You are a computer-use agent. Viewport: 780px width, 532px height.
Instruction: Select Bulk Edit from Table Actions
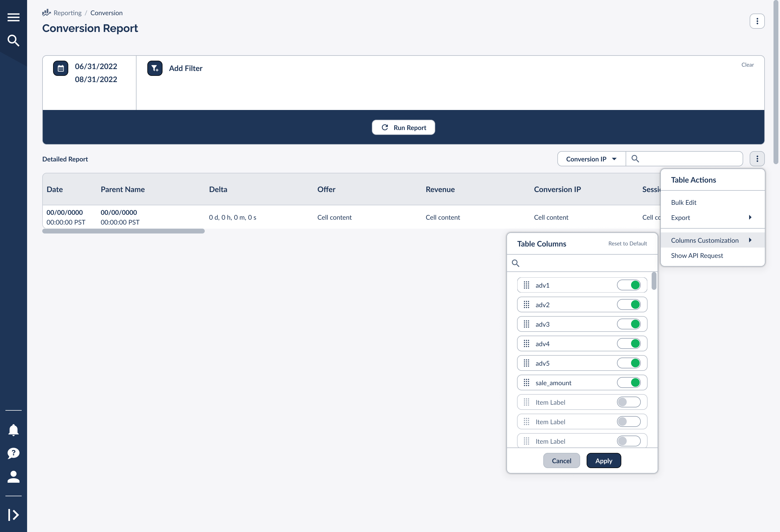click(x=684, y=202)
